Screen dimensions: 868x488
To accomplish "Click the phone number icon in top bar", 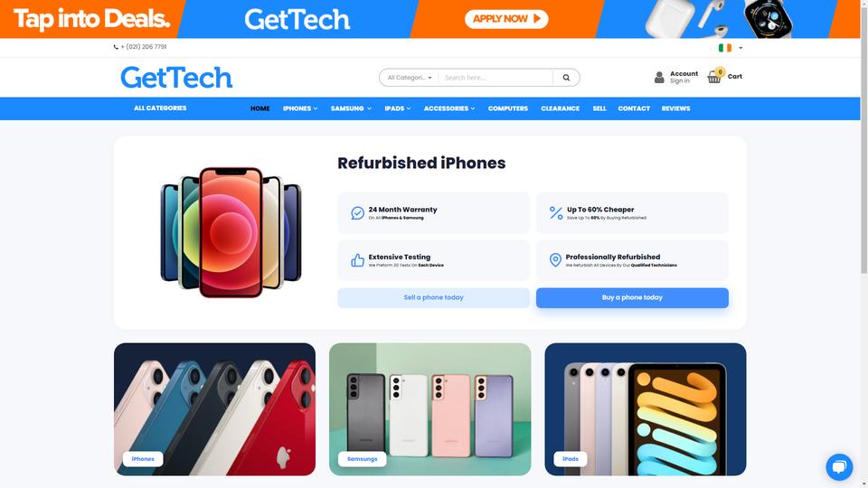I will click(x=116, y=47).
